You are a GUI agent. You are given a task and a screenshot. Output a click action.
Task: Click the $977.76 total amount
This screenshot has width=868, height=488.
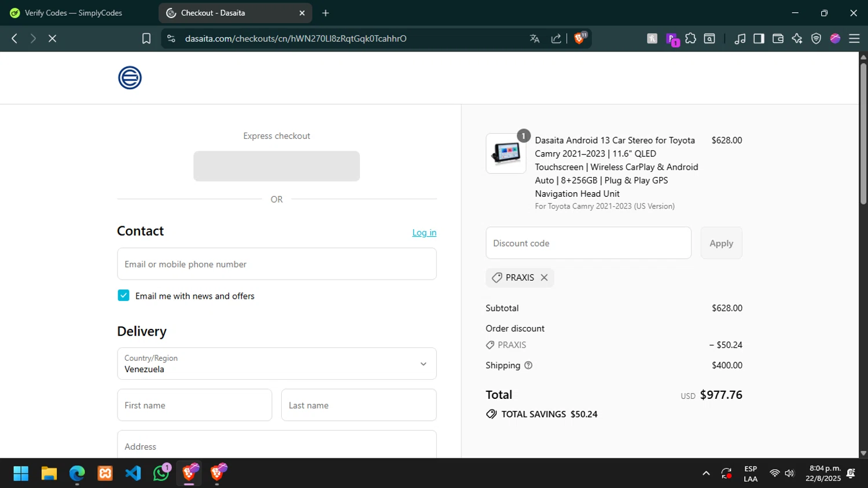(721, 395)
